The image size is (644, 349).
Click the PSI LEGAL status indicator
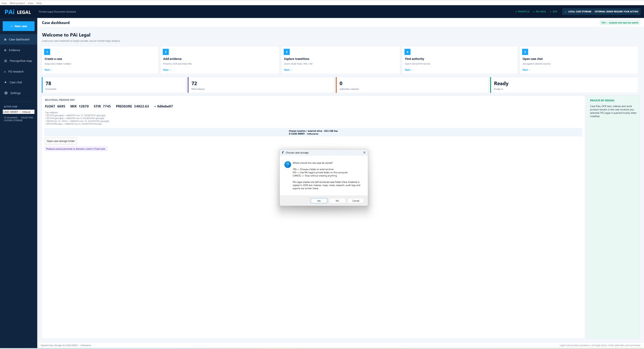click(540, 12)
